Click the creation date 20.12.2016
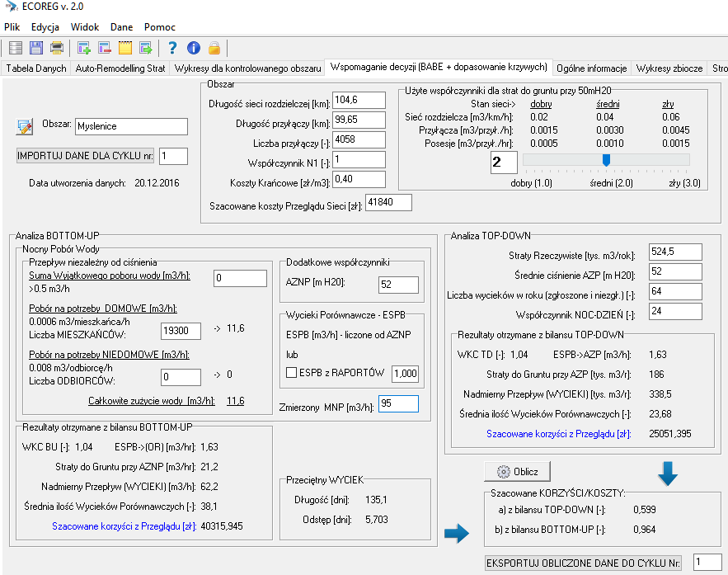The image size is (728, 575). (157, 183)
